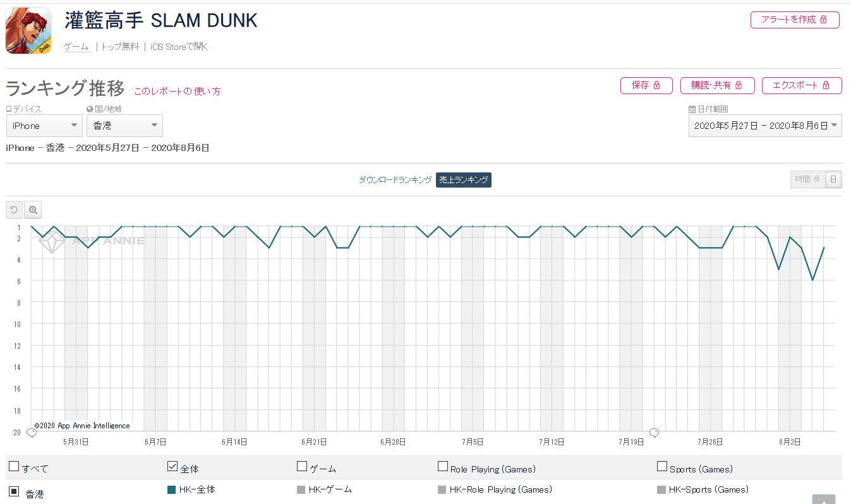Click the 8月2日 axis label
Viewport: 851px width, 504px height.
(790, 441)
